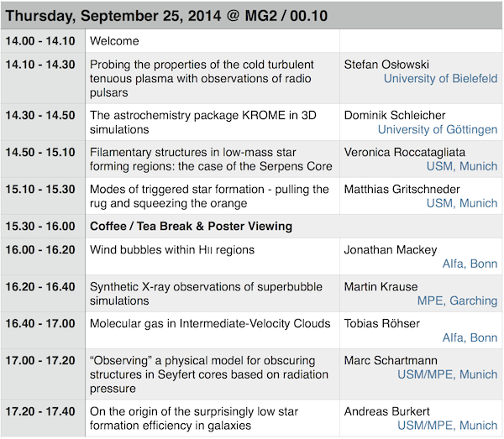This screenshot has height=439, width=504.
Task: Select the Wind bubbles within HII regions talk
Action: (172, 250)
